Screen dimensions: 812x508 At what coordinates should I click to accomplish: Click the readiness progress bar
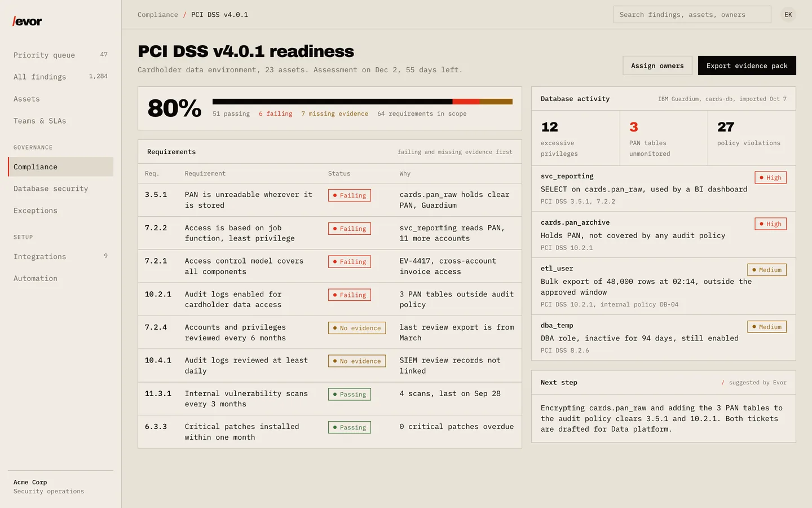coord(363,102)
